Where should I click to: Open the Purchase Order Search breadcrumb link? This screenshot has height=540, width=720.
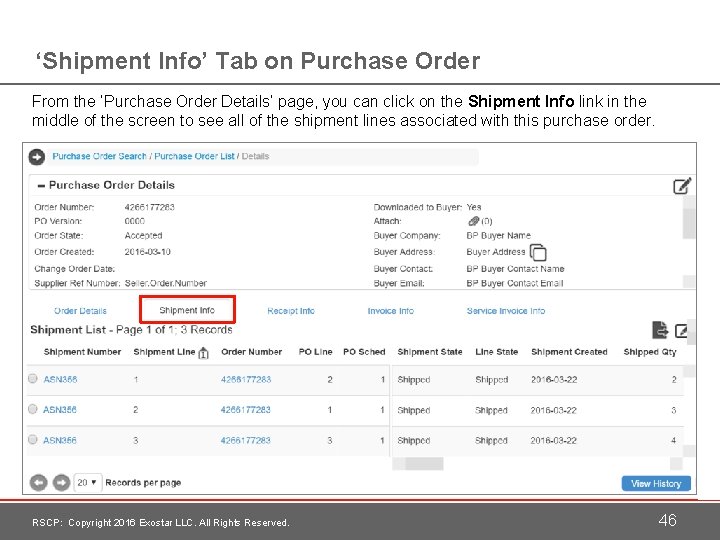(x=99, y=156)
